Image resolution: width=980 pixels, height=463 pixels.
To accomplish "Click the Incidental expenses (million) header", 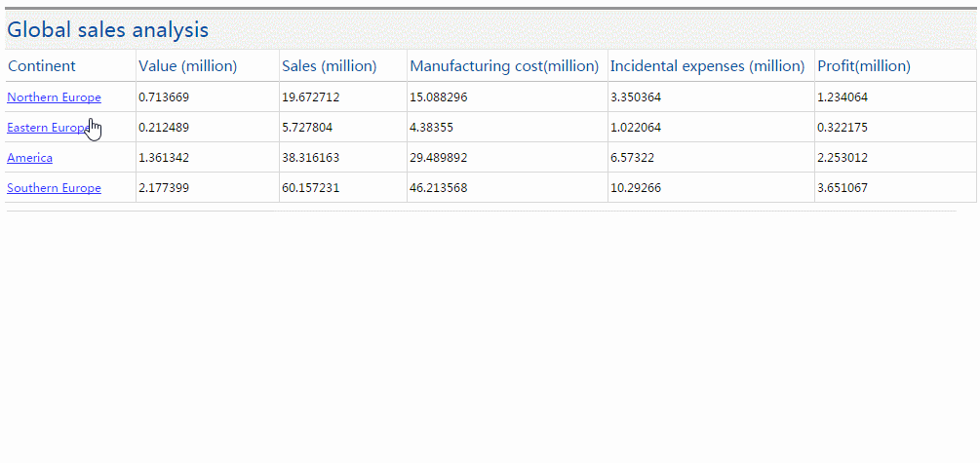I will click(707, 65).
